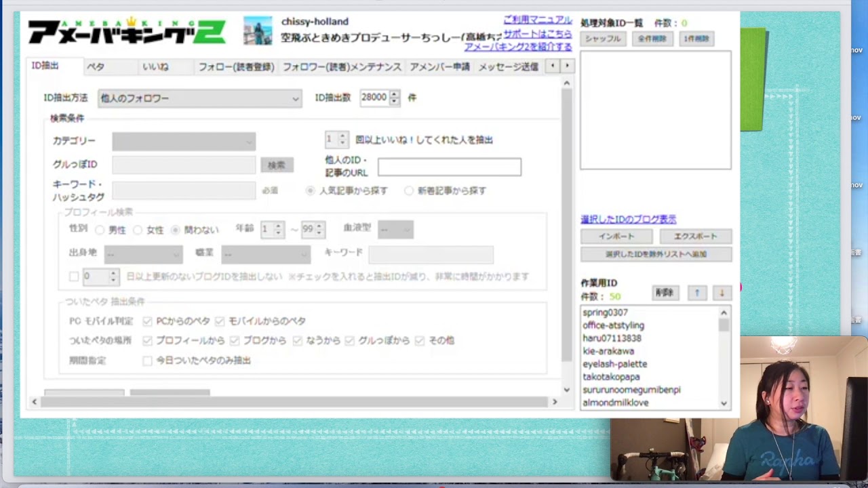Toggle グルっぽから checkbox
868x488 pixels.
349,341
